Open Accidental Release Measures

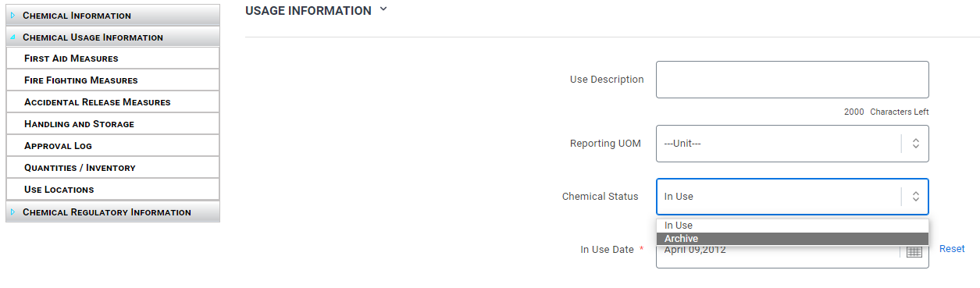[112, 102]
